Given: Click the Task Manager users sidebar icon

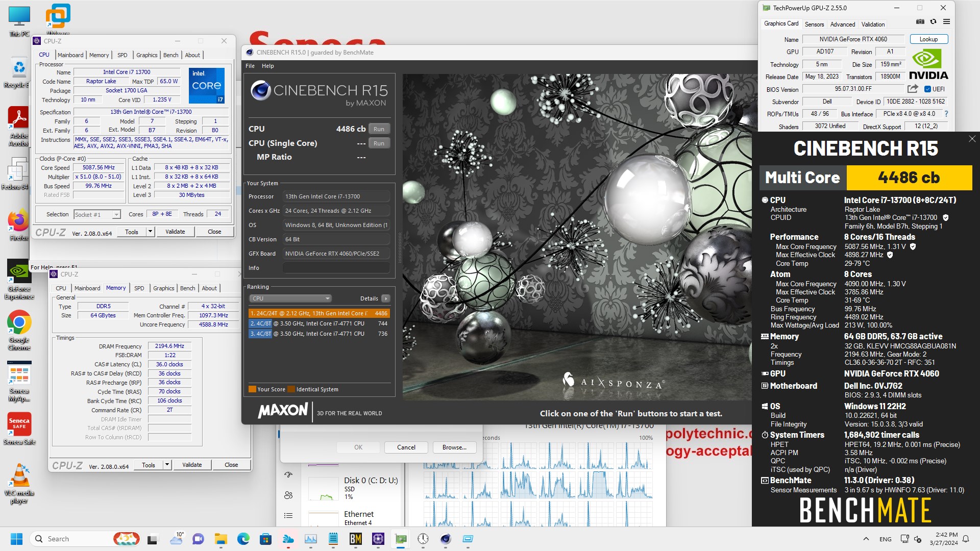Looking at the screenshot, I should (288, 495).
